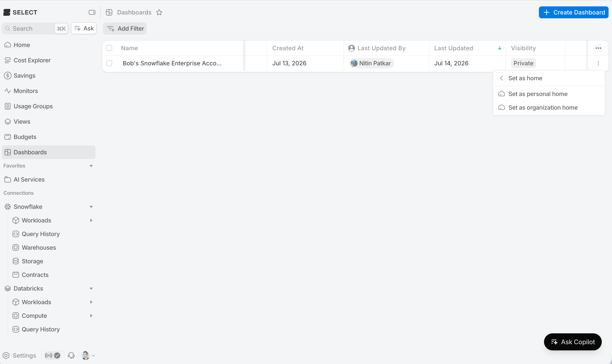Check Bob's Snowflake Enterprise row checkbox
Screen dimensions: 612x364
109,63
